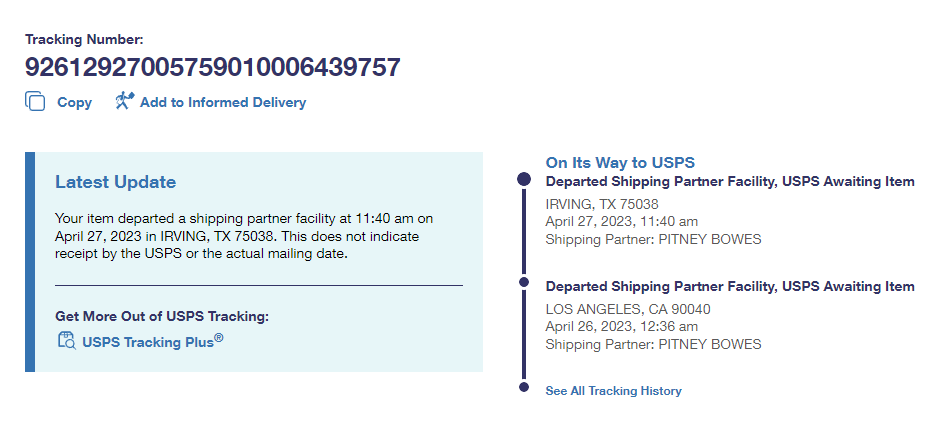
Task: Click the April 26, 2023, 12:36 am timestamp
Action: pyautogui.click(x=621, y=326)
